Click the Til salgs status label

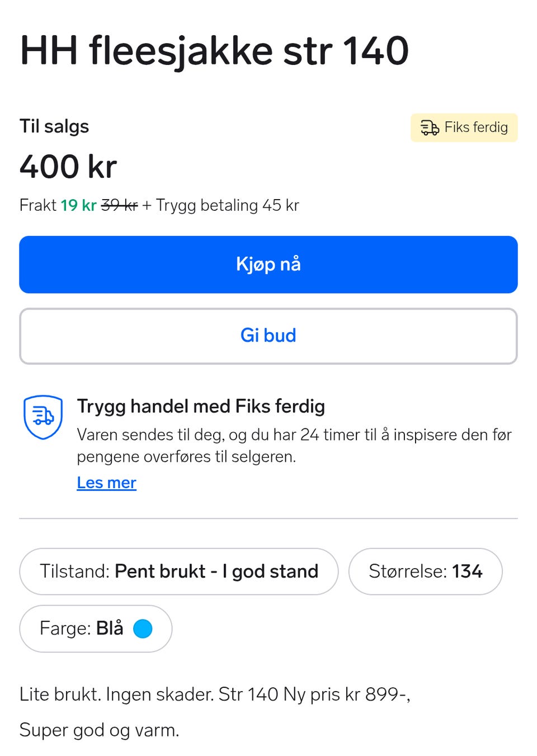54,126
